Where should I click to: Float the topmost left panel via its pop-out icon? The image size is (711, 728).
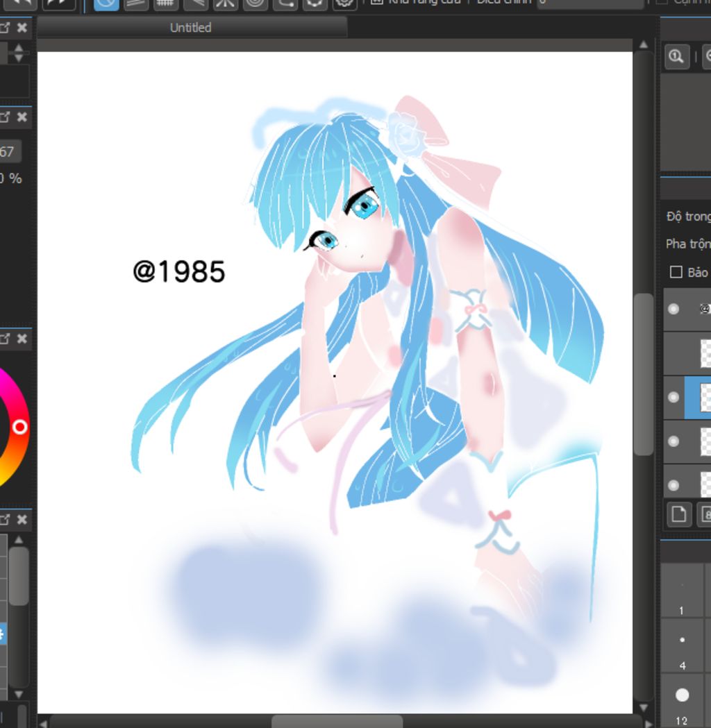5,28
